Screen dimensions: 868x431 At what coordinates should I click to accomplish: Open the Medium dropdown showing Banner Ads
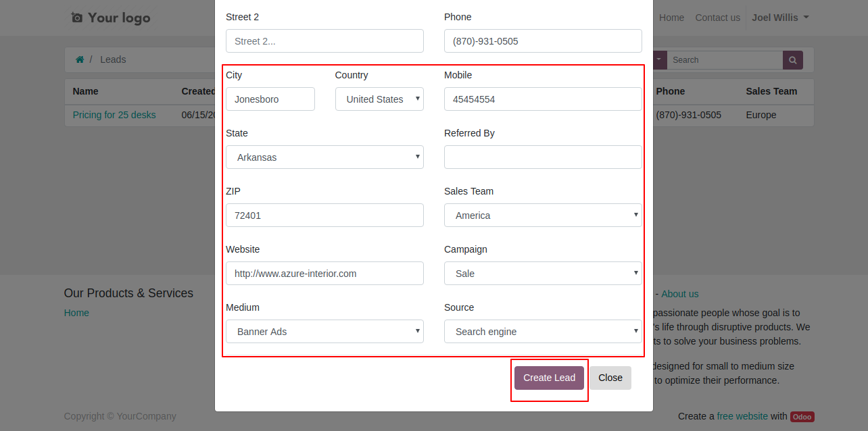pyautogui.click(x=324, y=331)
